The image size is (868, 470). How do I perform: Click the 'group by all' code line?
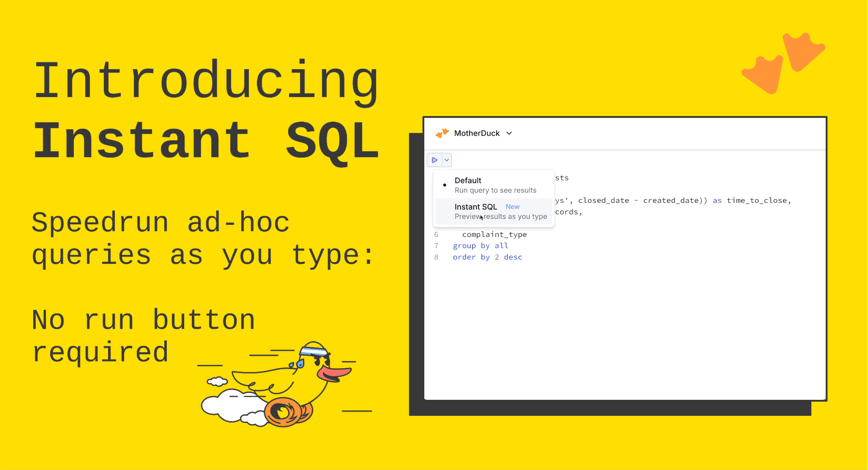coord(480,245)
